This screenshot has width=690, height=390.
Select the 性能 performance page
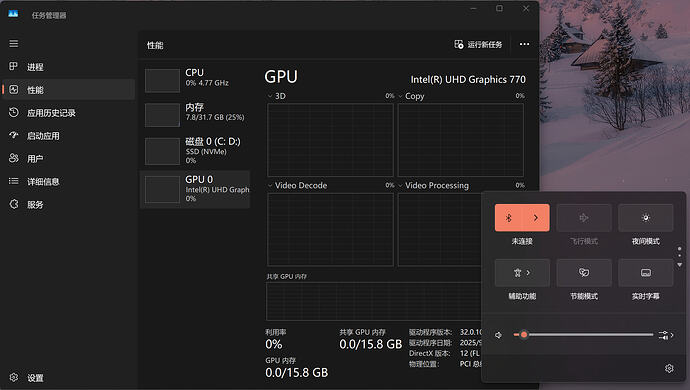[x=68, y=90]
